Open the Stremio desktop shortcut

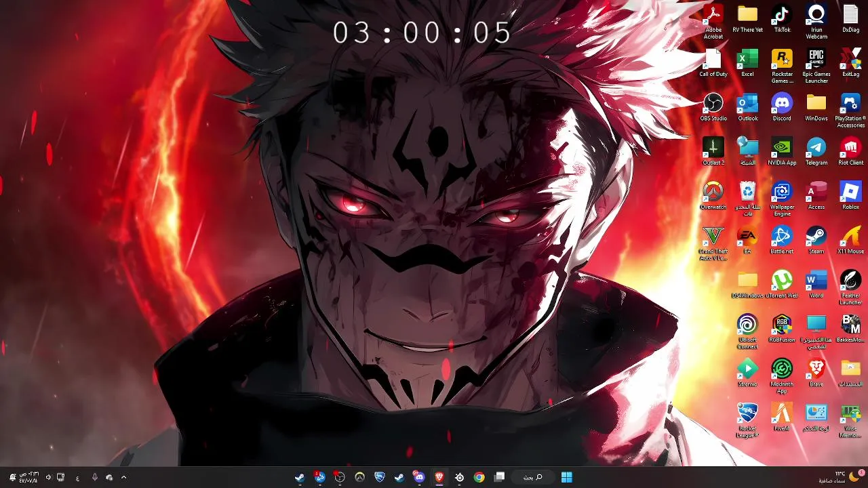[x=747, y=373]
